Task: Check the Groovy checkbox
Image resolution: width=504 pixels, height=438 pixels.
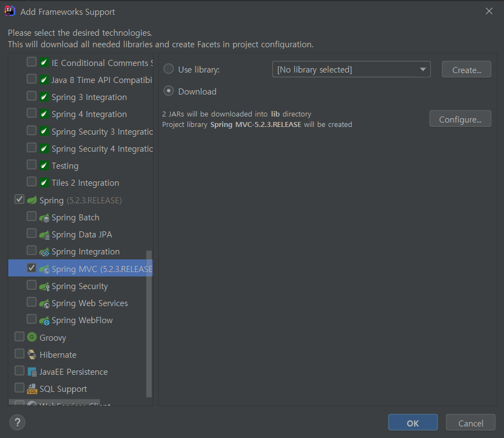Action: point(19,337)
